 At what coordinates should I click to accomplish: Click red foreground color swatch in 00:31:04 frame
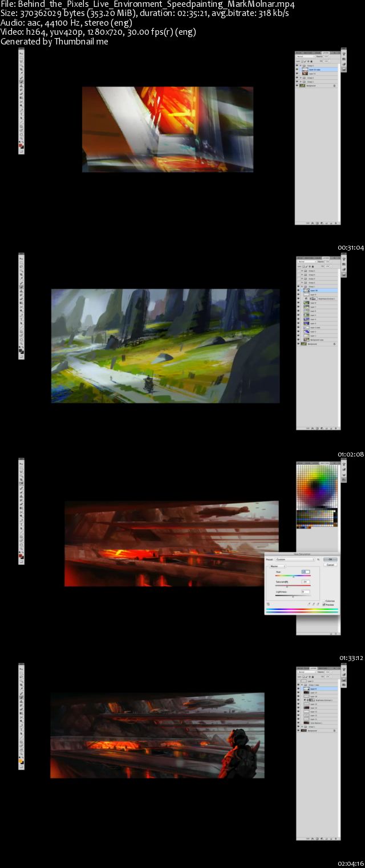[21, 145]
